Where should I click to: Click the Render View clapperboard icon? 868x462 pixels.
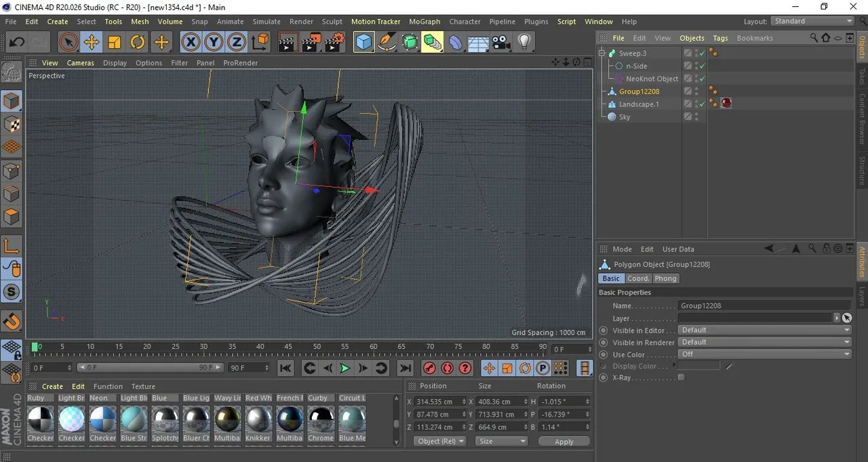pos(288,43)
